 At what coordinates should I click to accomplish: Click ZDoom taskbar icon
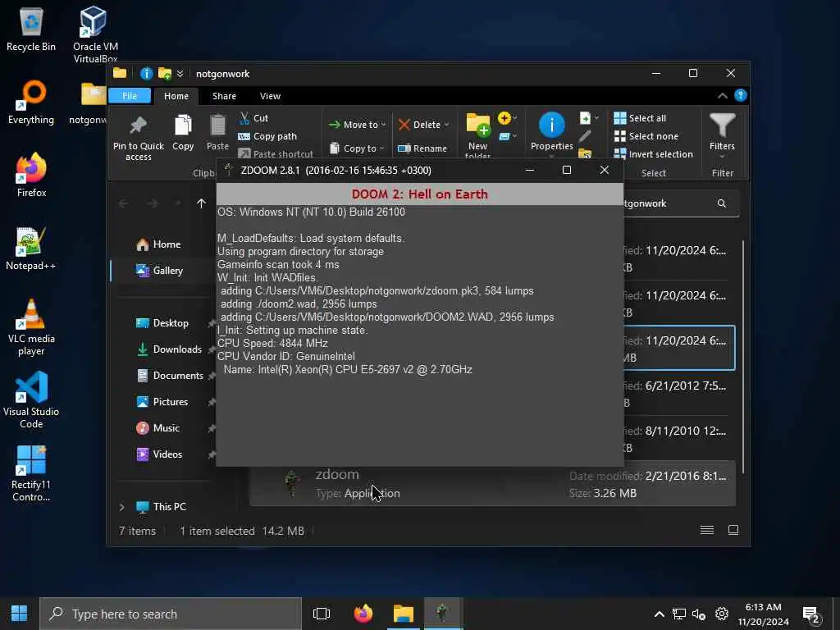coord(442,614)
